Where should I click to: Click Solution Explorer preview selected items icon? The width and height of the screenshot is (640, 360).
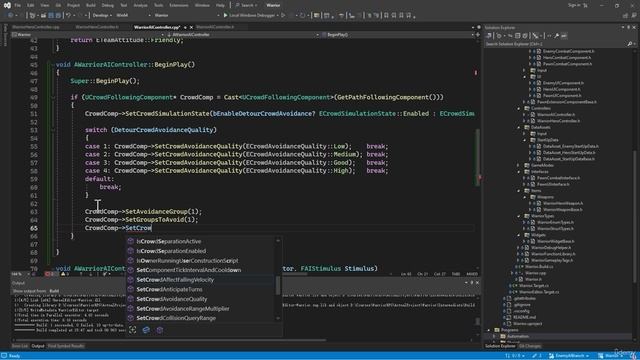tap(564, 36)
